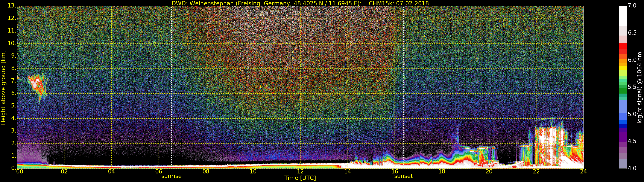Click the "0." tick on the height axis
Viewport: 644px width, 182px height.
14,168
